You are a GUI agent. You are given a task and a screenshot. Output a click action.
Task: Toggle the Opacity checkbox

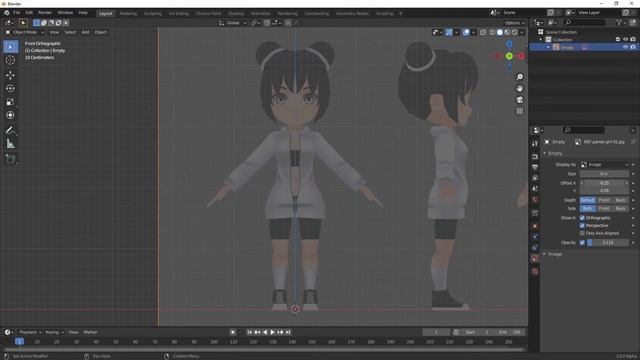(582, 242)
